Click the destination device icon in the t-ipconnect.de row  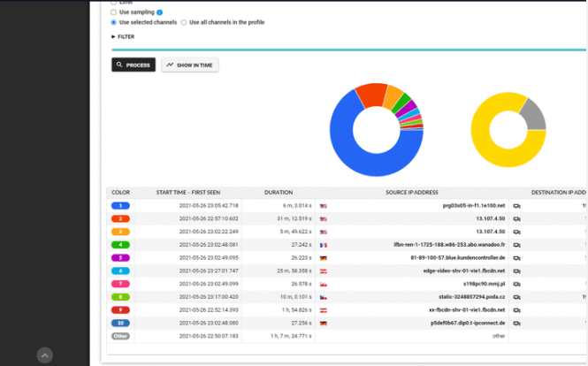point(516,324)
